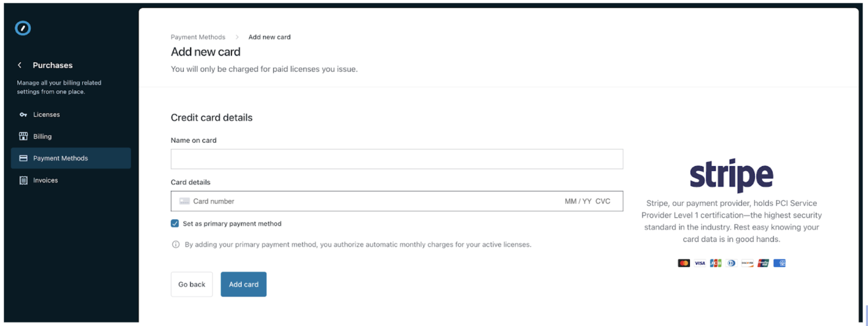
Task: Click the Stripe logo
Action: click(x=731, y=175)
